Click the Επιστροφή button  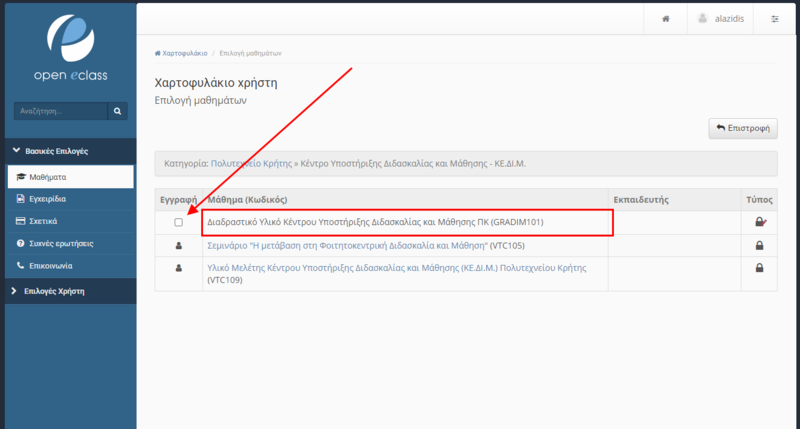coord(743,128)
